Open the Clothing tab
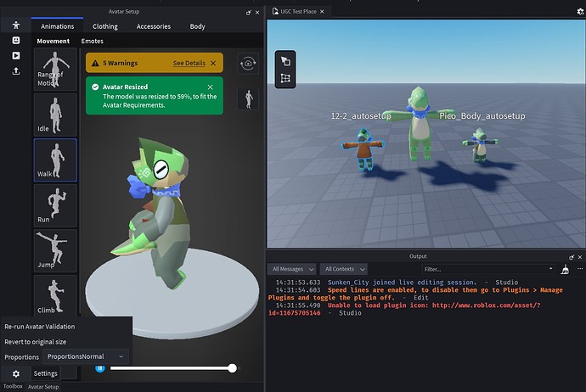This screenshot has width=586, height=392. click(x=105, y=26)
